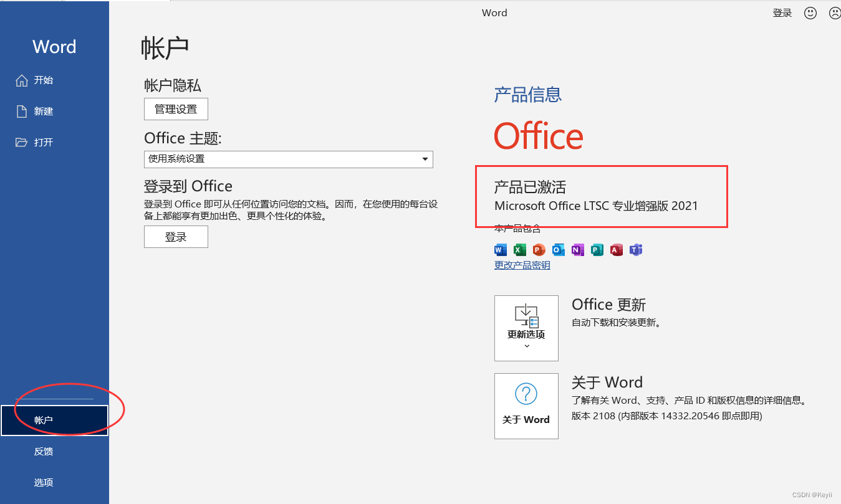
Task: Click the '登录到 Office' heading
Action: (x=188, y=186)
